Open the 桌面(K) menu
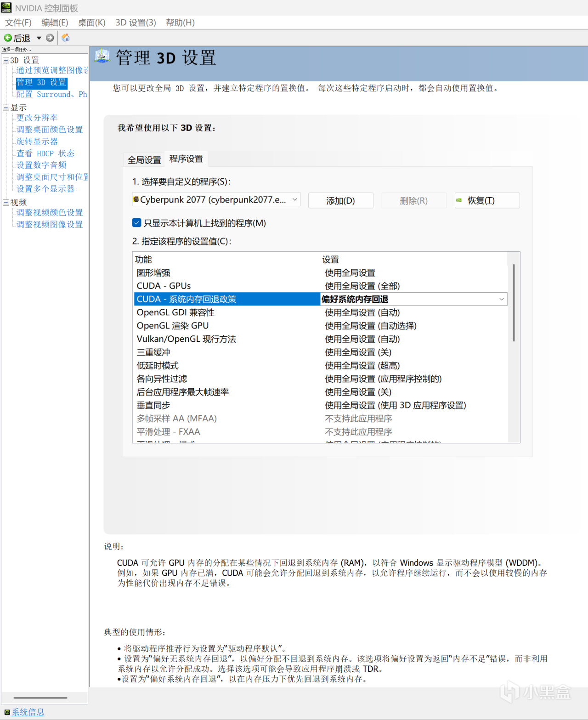This screenshot has height=720, width=588. coord(92,23)
